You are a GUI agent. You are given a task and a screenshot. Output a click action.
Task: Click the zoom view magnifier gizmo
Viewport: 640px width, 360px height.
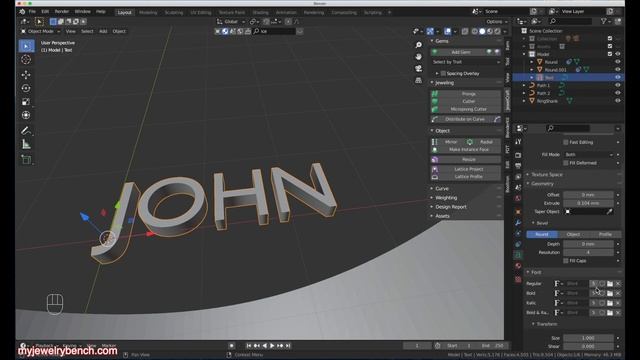click(x=418, y=45)
